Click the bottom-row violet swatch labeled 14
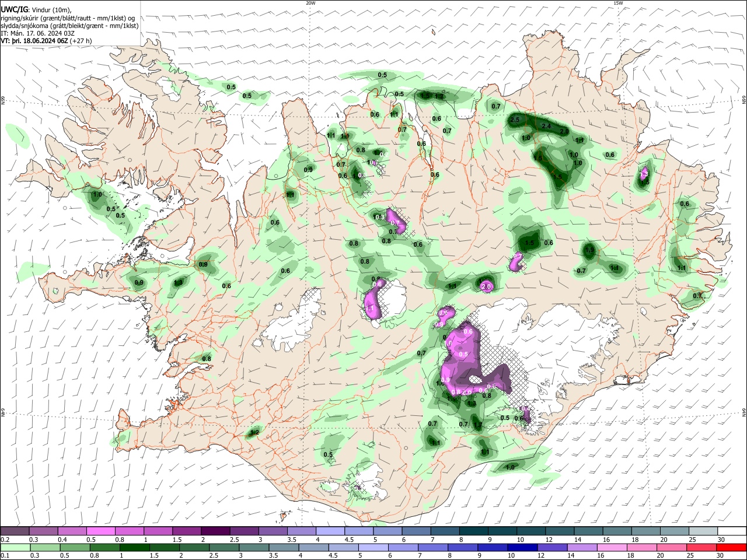This screenshot has height=560, width=747. pos(582,547)
